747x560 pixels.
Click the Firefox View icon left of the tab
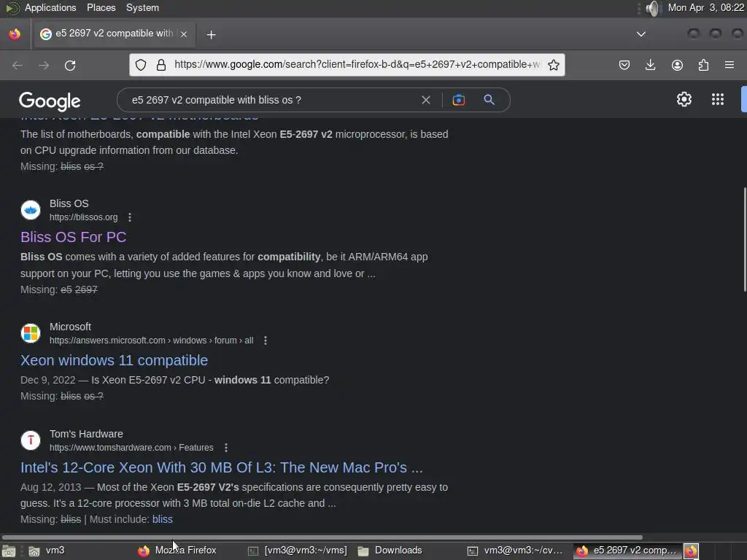(15, 34)
